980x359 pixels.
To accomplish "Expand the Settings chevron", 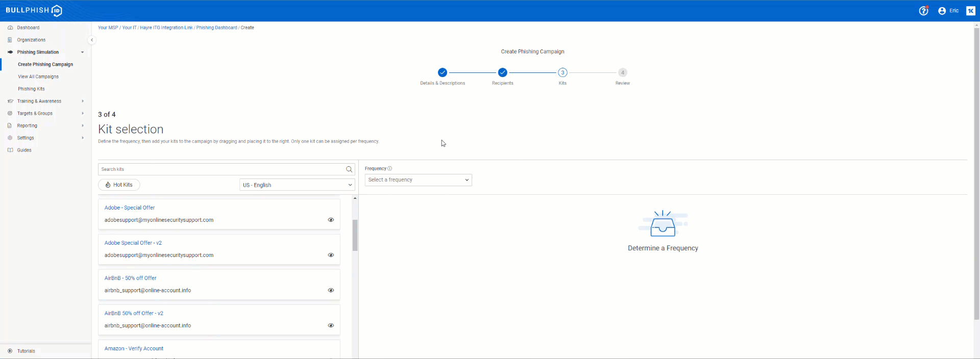I will tap(83, 138).
